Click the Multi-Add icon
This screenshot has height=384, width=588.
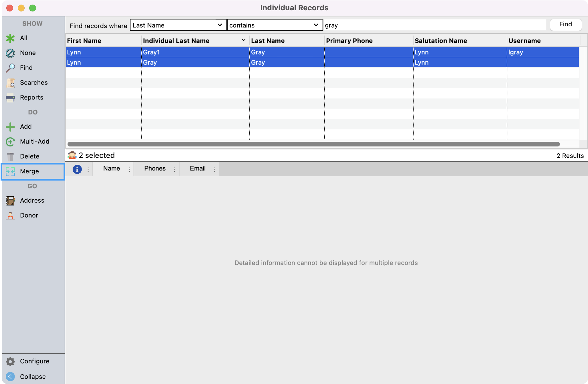pyautogui.click(x=10, y=142)
